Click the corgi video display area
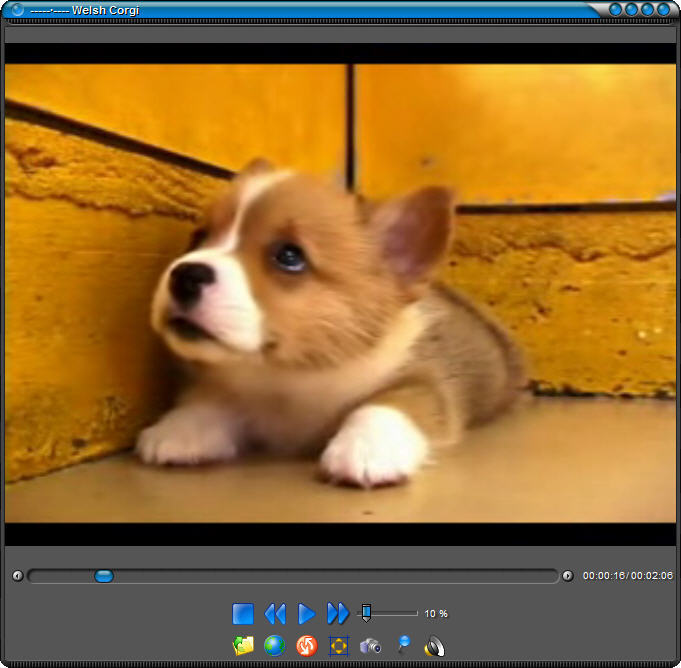Screen dimensions: 681x668 (x=340, y=294)
